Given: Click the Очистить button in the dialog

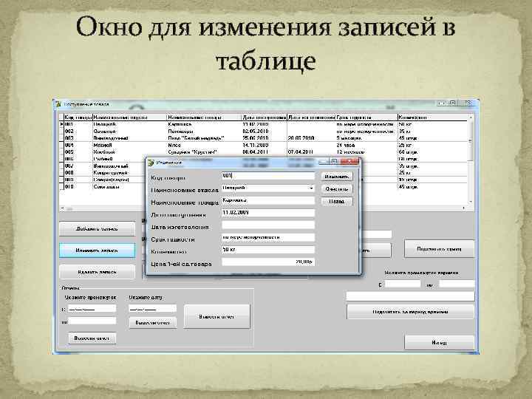Looking at the screenshot, I should click(337, 189).
